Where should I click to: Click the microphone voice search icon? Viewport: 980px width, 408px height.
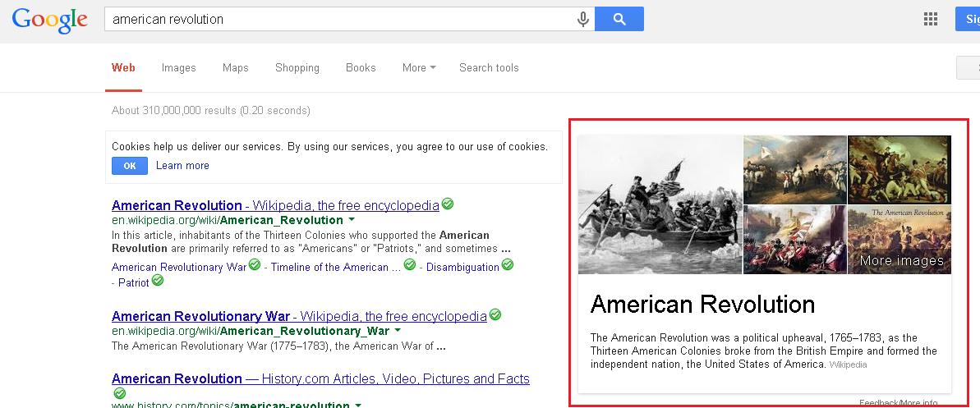tap(582, 20)
